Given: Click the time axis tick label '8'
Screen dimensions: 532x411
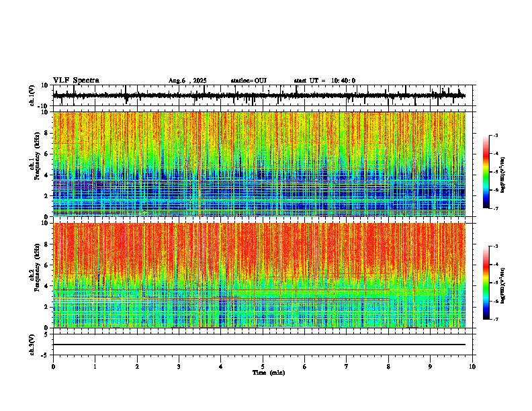Looking at the screenshot, I should pyautogui.click(x=388, y=367).
